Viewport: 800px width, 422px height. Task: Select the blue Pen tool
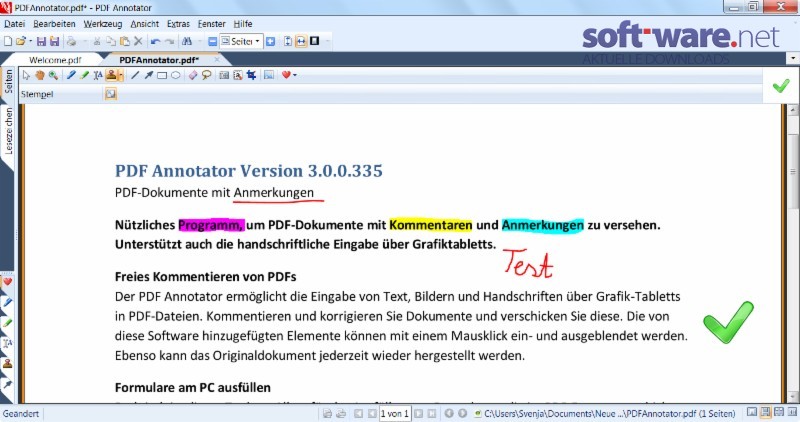click(71, 76)
